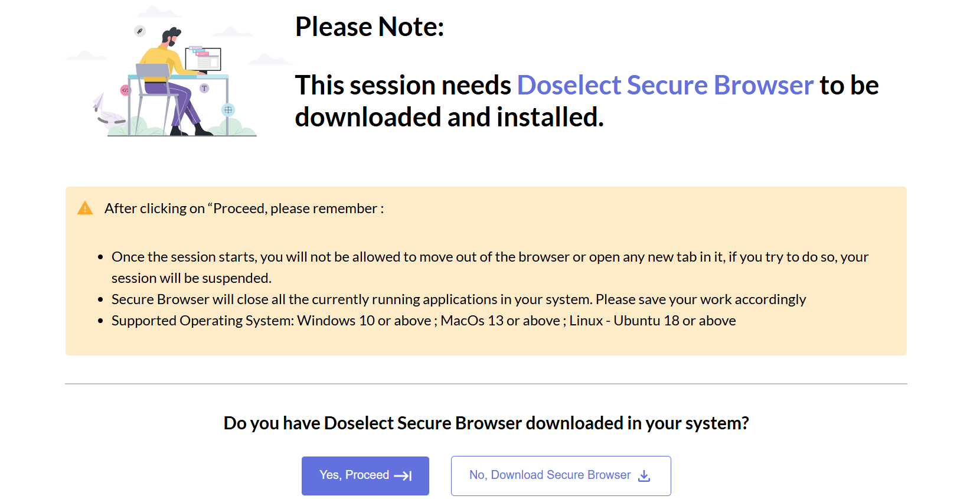
Task: Click the Yes, Proceed button
Action: (x=365, y=475)
